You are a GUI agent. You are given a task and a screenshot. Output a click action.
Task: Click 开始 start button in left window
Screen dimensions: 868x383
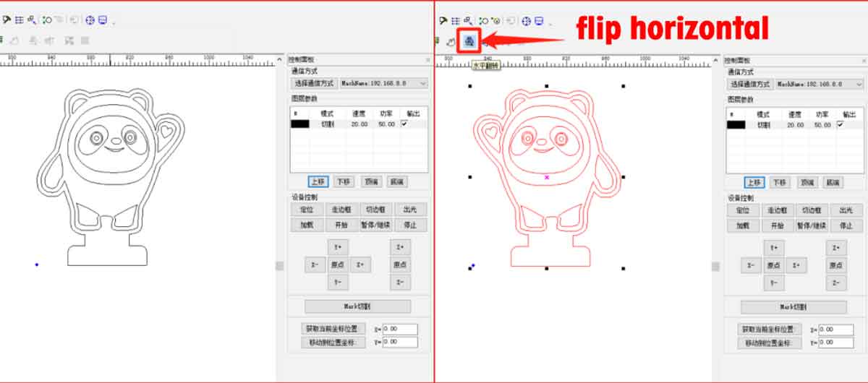[x=340, y=225]
